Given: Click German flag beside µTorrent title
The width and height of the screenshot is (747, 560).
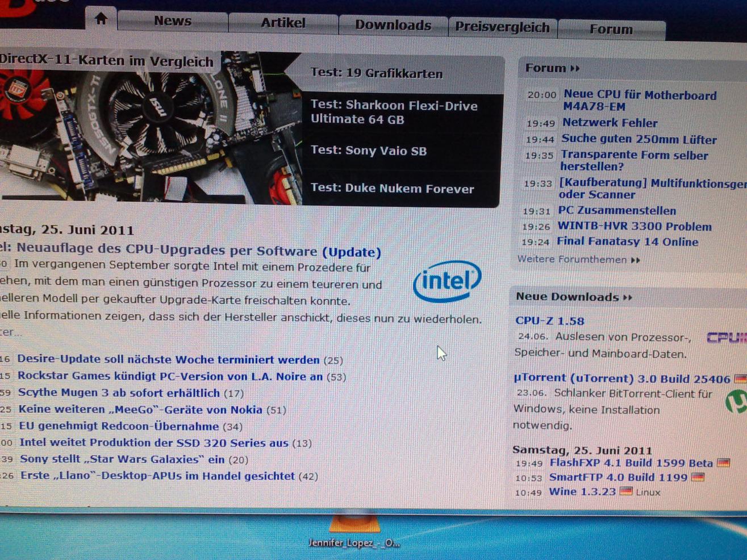Looking at the screenshot, I should tap(740, 379).
